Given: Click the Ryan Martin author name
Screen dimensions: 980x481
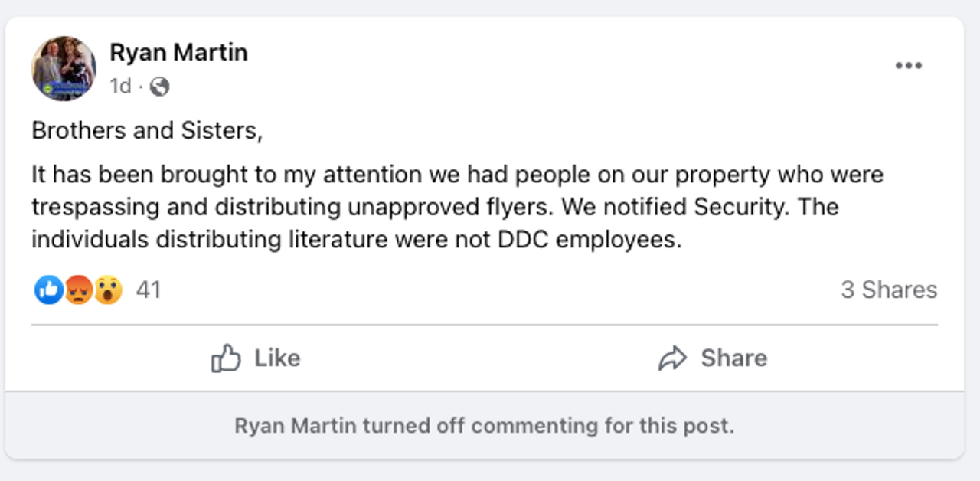Looking at the screenshot, I should 178,52.
